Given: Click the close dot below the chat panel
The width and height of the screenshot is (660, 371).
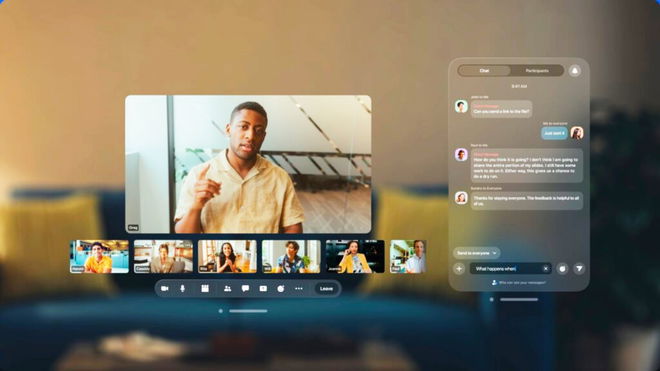Looking at the screenshot, I should tap(492, 299).
